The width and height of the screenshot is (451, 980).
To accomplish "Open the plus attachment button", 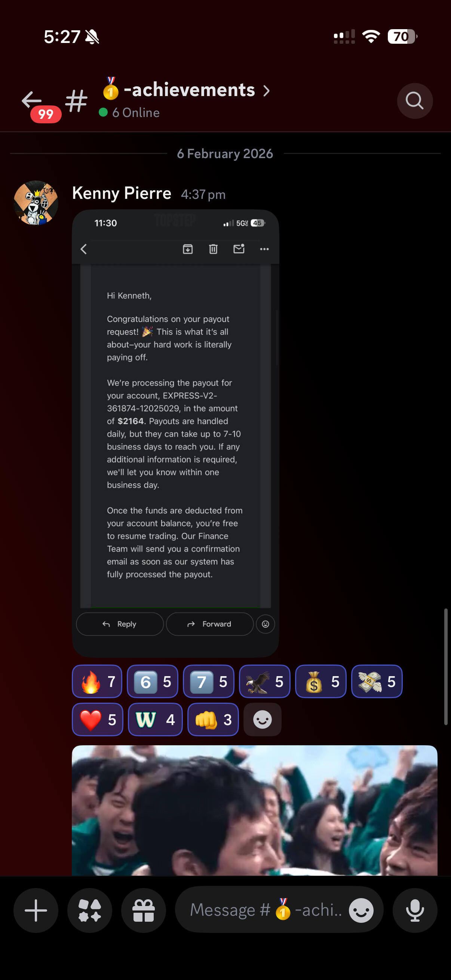I will [36, 910].
